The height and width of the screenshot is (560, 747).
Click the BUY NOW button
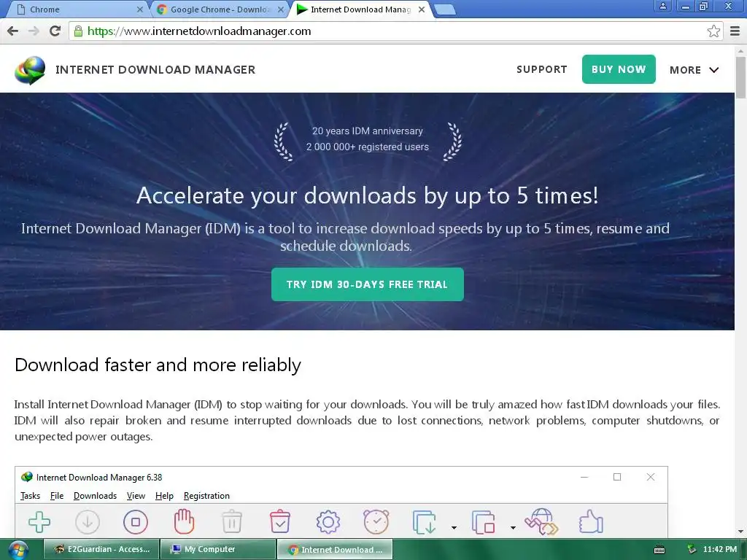(x=619, y=69)
